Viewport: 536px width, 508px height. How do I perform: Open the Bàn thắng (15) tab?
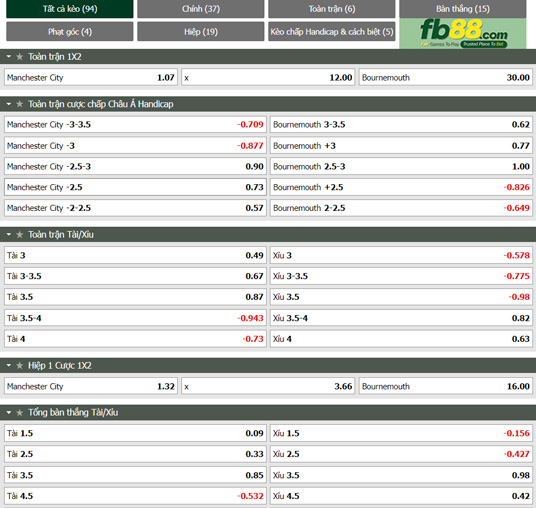click(463, 9)
